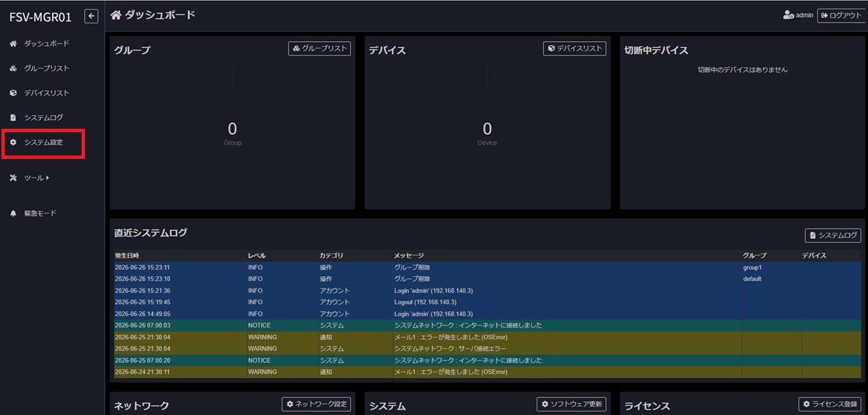
Task: Collapse the sidebar with the arrow button
Action: tap(91, 16)
